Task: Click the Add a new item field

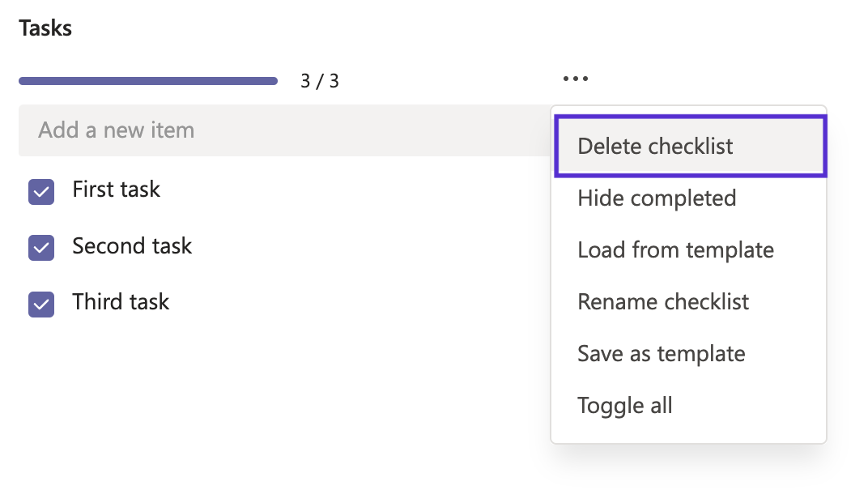Action: point(243,130)
